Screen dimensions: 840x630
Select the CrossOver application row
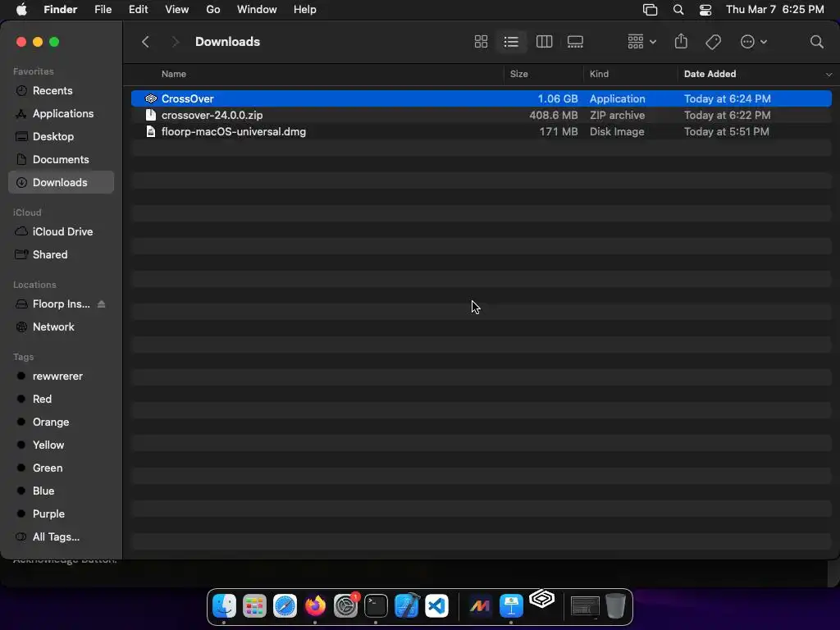(x=481, y=98)
